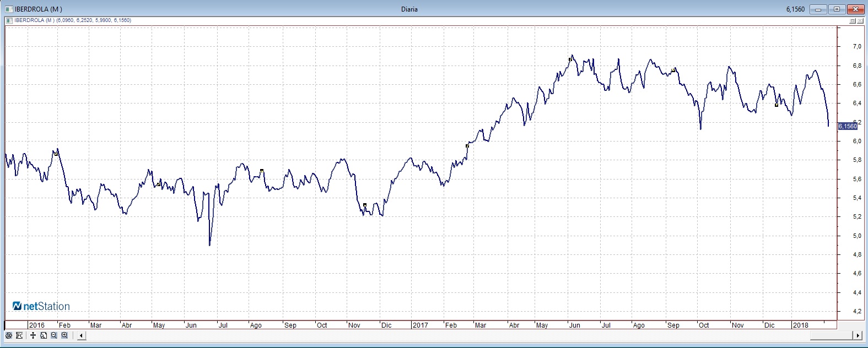The width and height of the screenshot is (868, 348).
Task: Click the 2017 year label on the time axis
Action: coord(420,325)
